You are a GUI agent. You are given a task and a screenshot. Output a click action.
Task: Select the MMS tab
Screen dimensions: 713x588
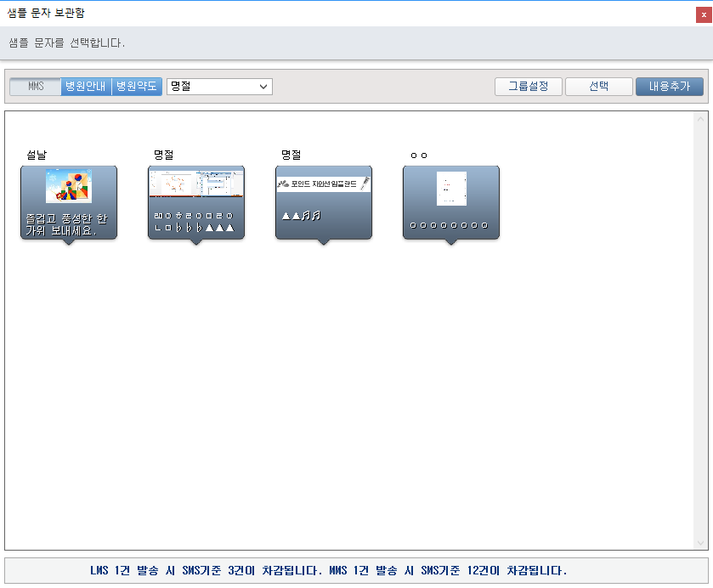pyautogui.click(x=35, y=87)
